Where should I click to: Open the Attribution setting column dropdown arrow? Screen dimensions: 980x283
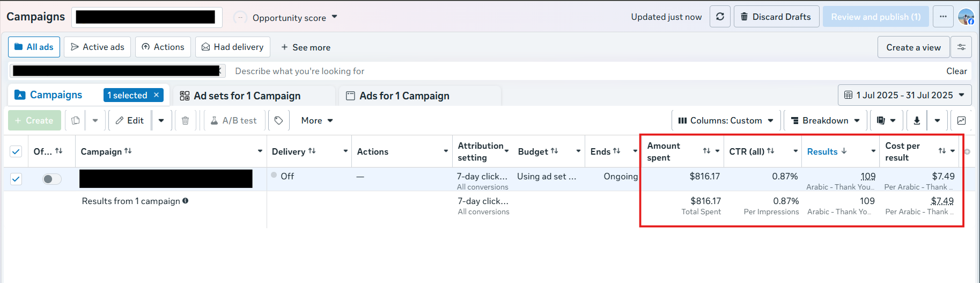(506, 151)
